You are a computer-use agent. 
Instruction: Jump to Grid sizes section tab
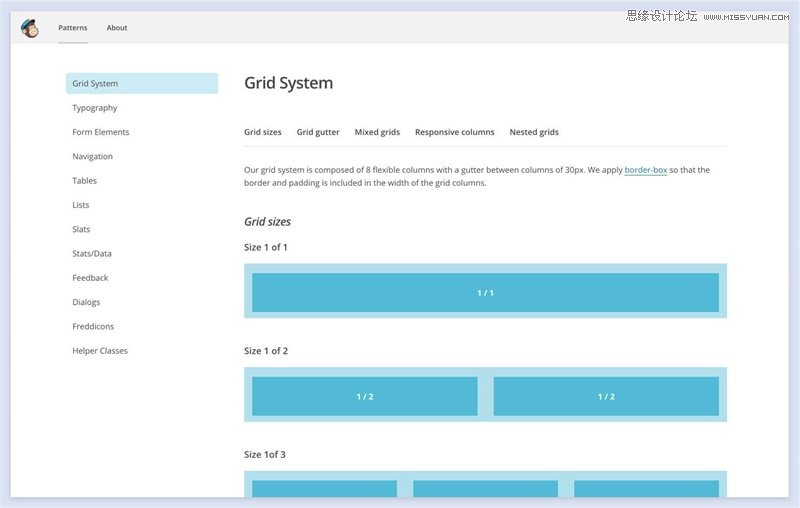[x=263, y=132]
